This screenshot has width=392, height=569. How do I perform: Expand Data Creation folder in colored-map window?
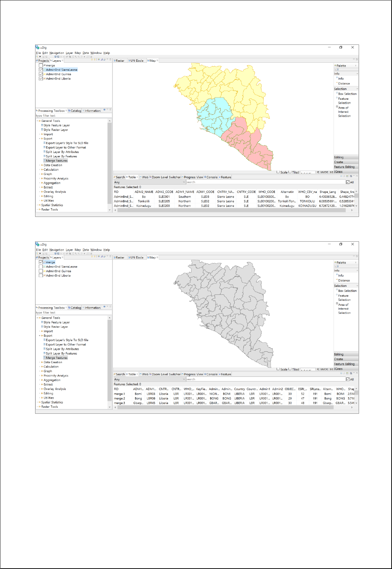pos(40,165)
